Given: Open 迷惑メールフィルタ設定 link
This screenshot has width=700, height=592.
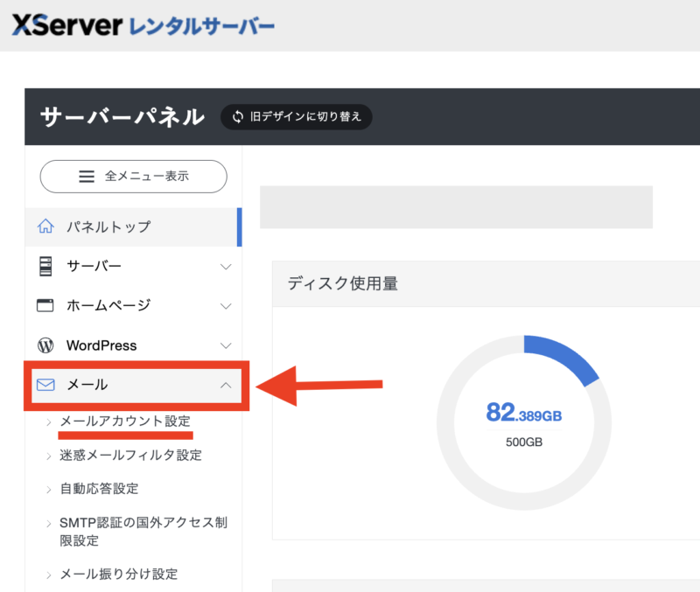Looking at the screenshot, I should [130, 455].
